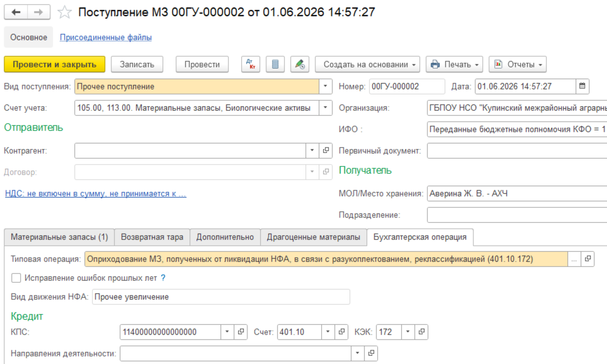Click the Дата field value
The image size is (607, 364).
tap(525, 86)
